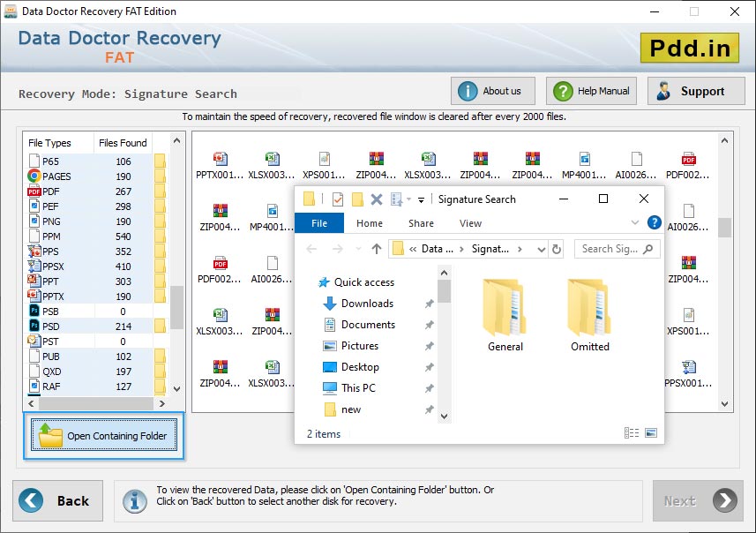Click the Open Containing Folder button

point(104,435)
